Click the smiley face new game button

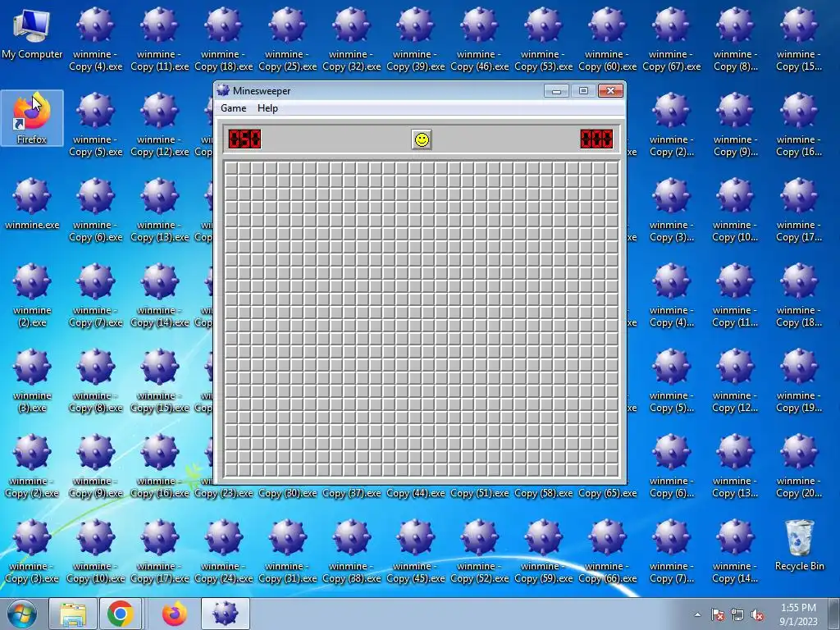[x=422, y=139]
